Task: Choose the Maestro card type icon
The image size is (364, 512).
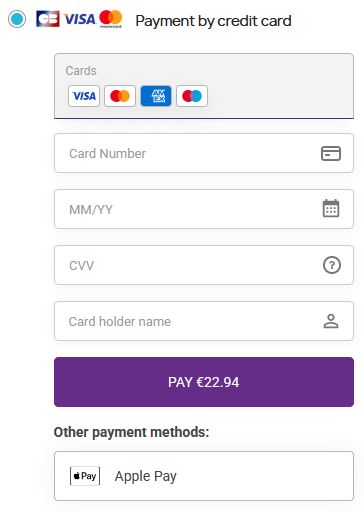Action: pyautogui.click(x=192, y=96)
